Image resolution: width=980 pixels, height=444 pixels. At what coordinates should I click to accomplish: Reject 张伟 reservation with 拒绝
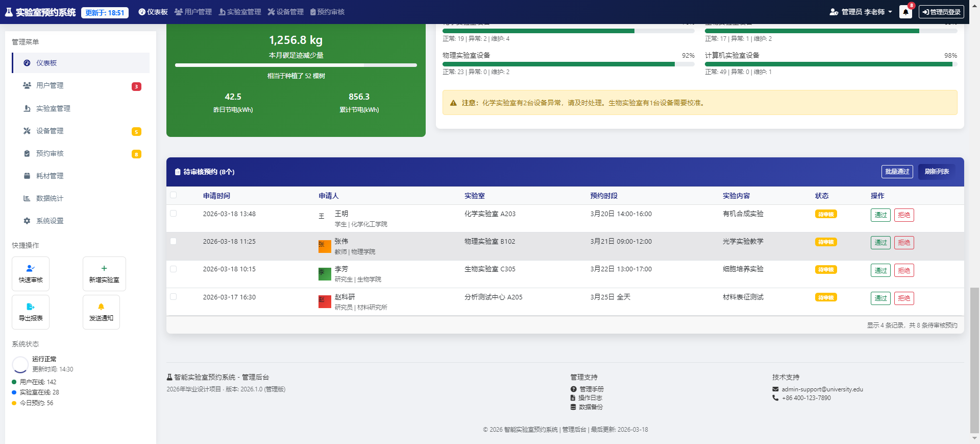pos(904,243)
